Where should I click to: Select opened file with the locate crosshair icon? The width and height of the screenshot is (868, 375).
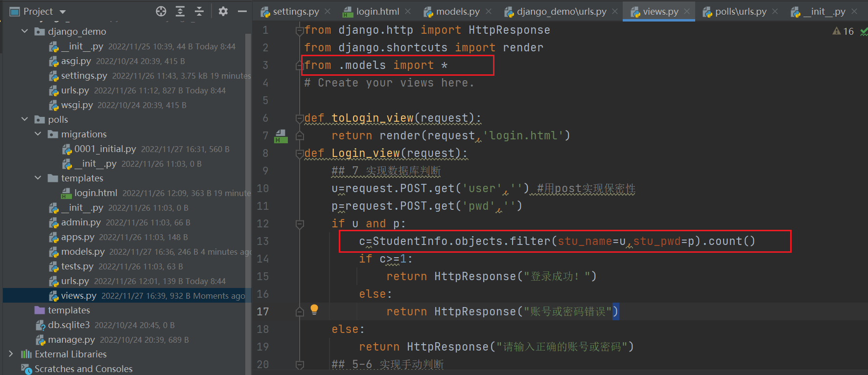(161, 11)
